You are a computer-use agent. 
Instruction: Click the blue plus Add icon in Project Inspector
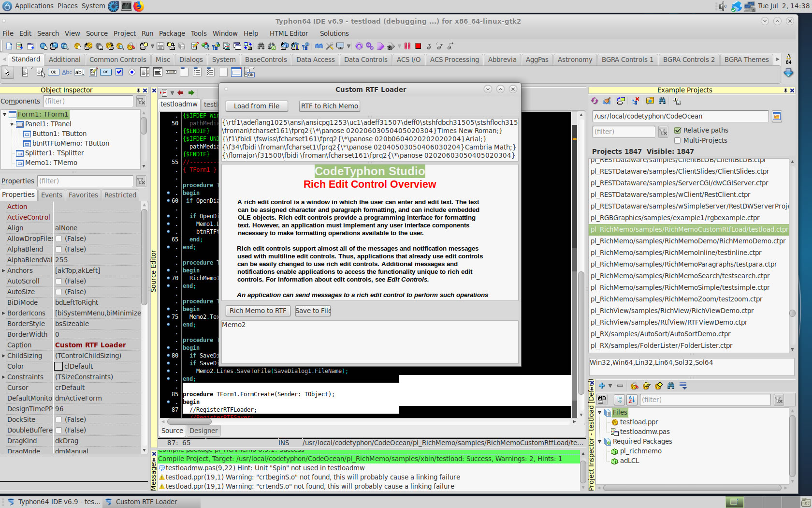point(602,386)
